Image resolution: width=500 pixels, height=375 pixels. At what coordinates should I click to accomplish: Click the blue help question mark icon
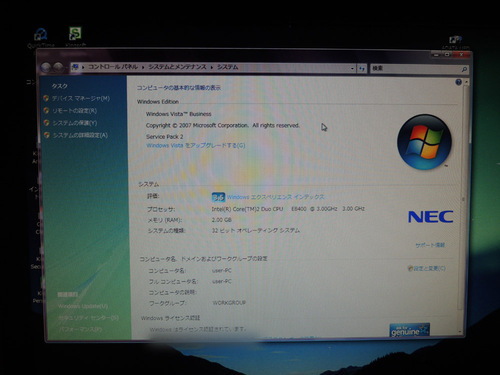459,82
